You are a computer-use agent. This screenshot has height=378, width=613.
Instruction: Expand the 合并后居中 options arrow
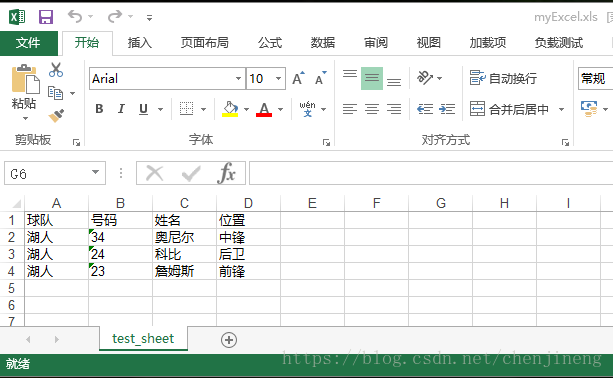[x=561, y=109]
